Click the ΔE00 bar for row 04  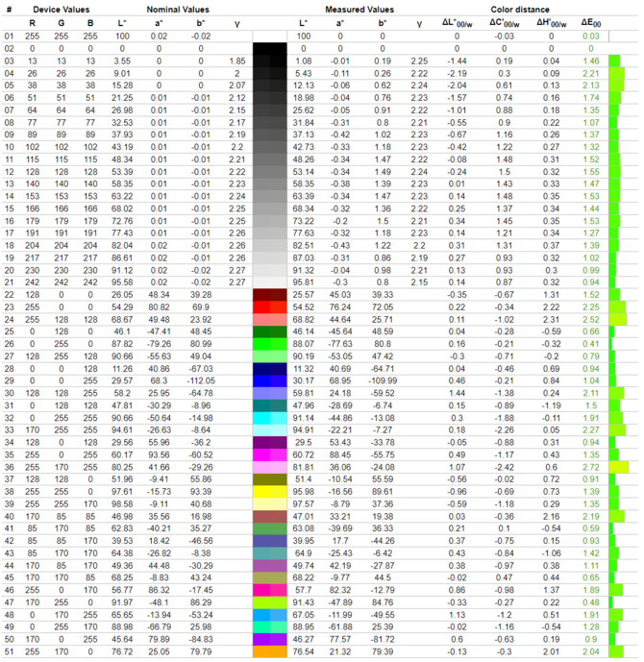coord(616,73)
